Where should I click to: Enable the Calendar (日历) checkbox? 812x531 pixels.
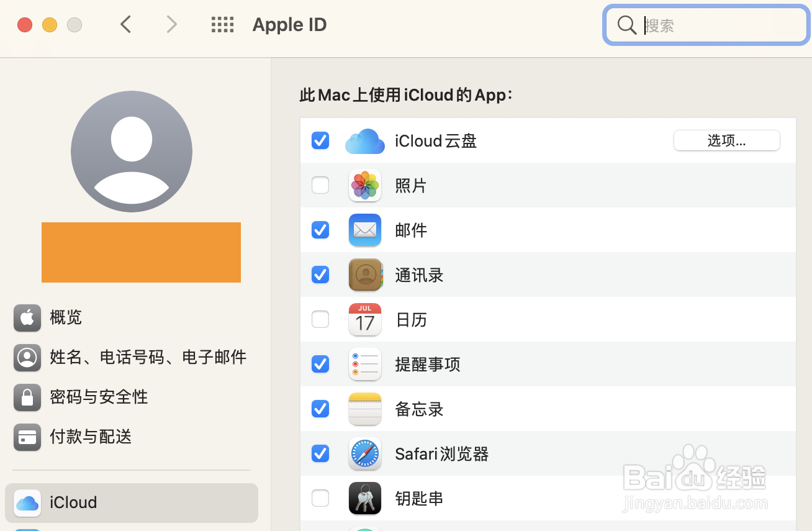[x=320, y=319]
